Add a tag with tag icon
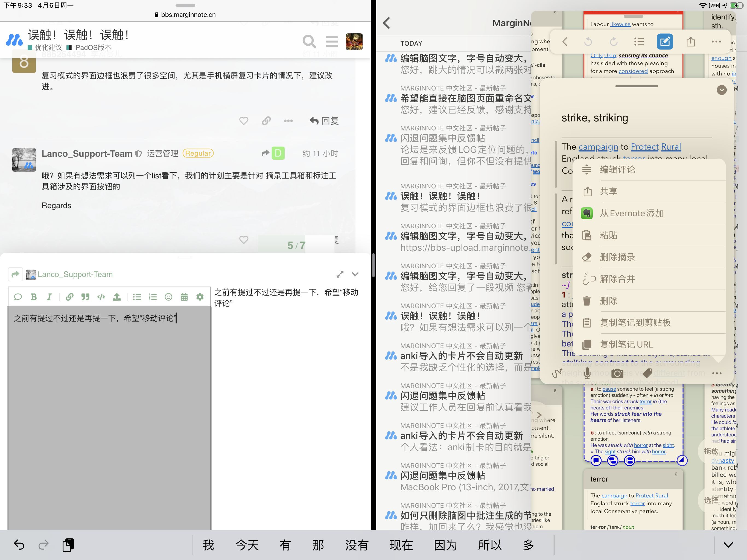Viewport: 747px width, 560px height. 647,373
